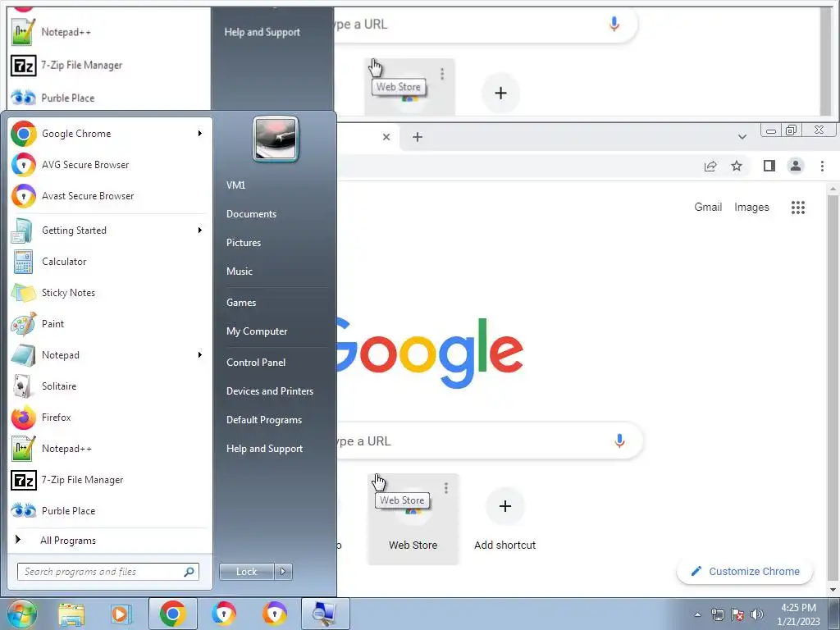Expand Google Chrome jump list arrow
Screen dimensions: 840x630
200,134
